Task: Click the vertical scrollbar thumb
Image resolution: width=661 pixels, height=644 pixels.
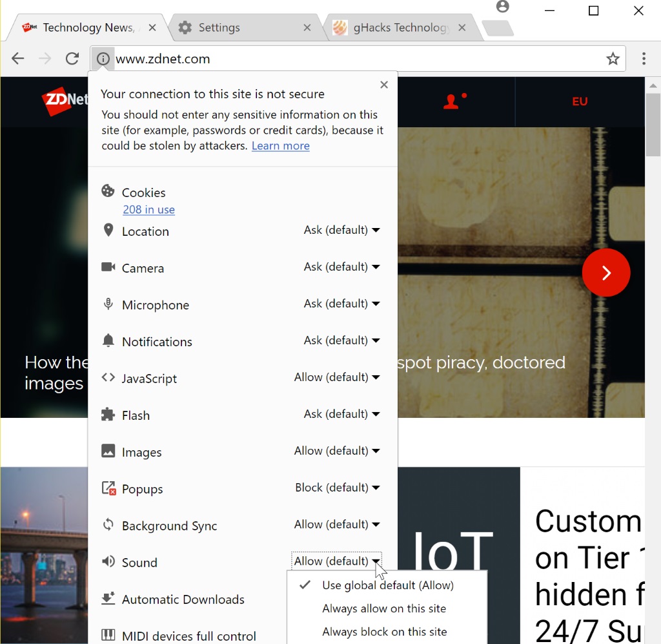Action: pos(653,125)
